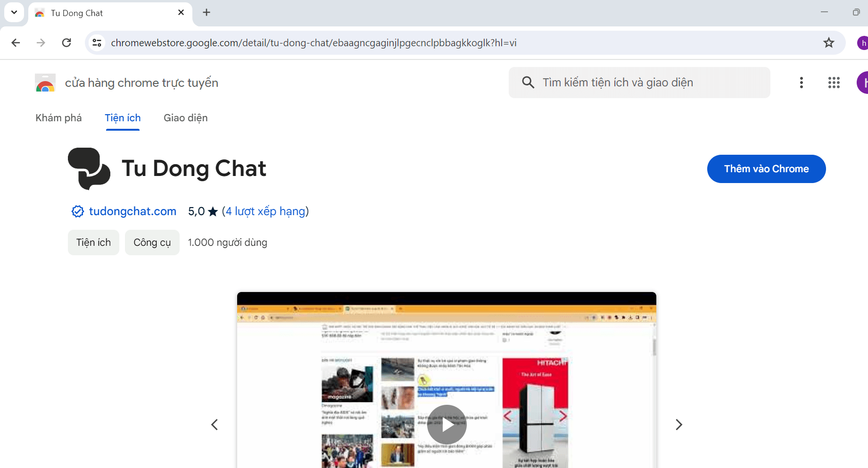Click the '1.000 người dùng' text
Viewport: 868px width, 468px height.
[x=227, y=242]
